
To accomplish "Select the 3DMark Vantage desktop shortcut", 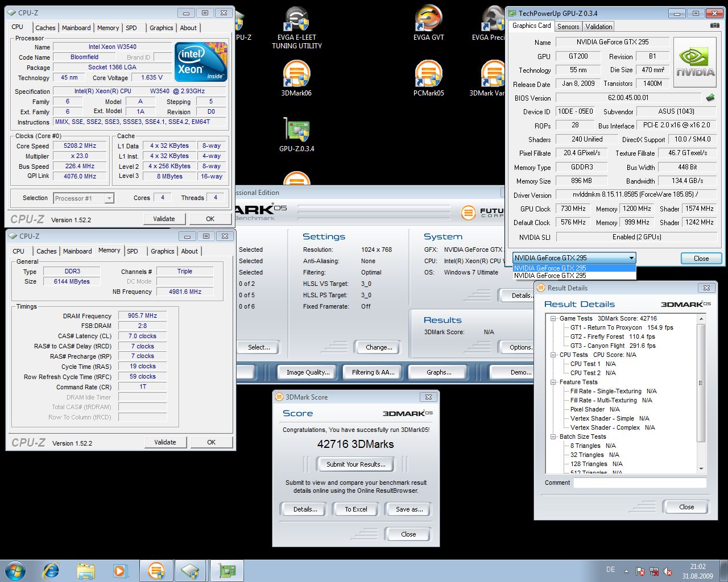I will point(487,78).
